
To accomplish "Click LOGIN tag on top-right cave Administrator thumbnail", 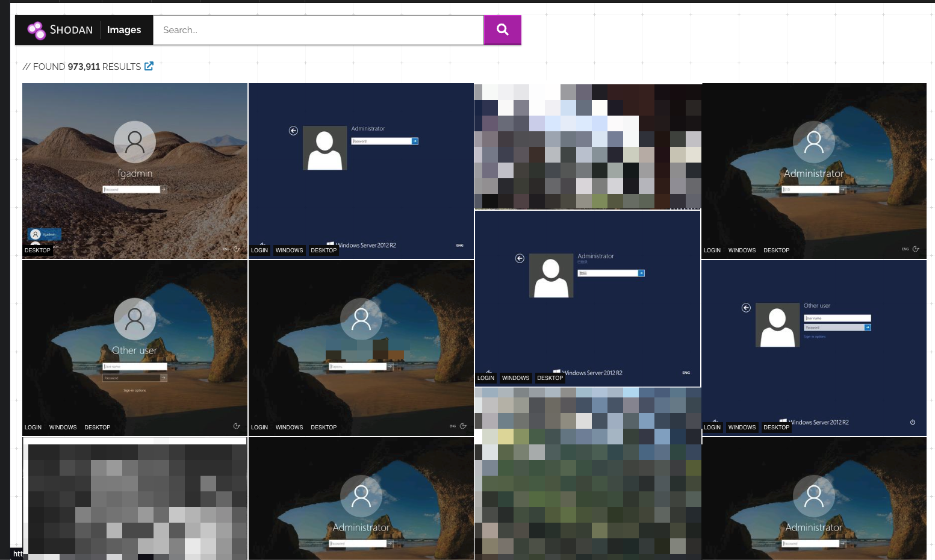I will (x=712, y=250).
